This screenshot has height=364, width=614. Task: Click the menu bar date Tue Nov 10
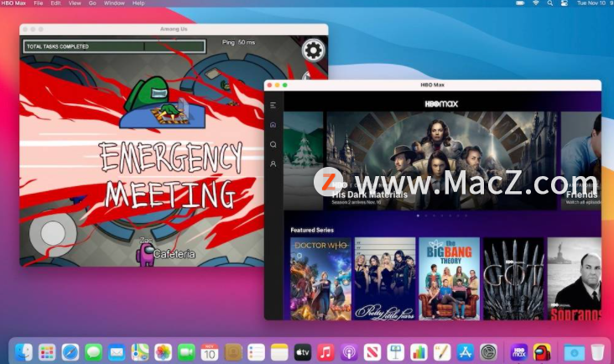(591, 3)
